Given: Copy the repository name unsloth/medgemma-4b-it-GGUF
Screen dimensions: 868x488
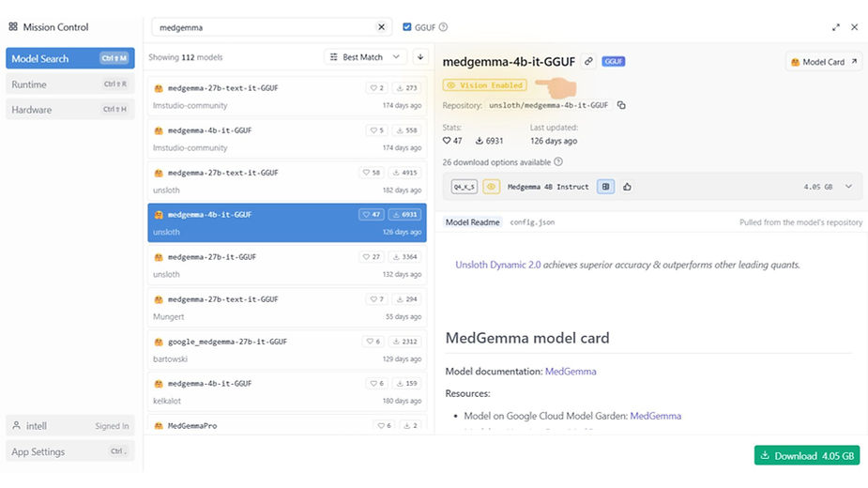Looking at the screenshot, I should pos(621,105).
